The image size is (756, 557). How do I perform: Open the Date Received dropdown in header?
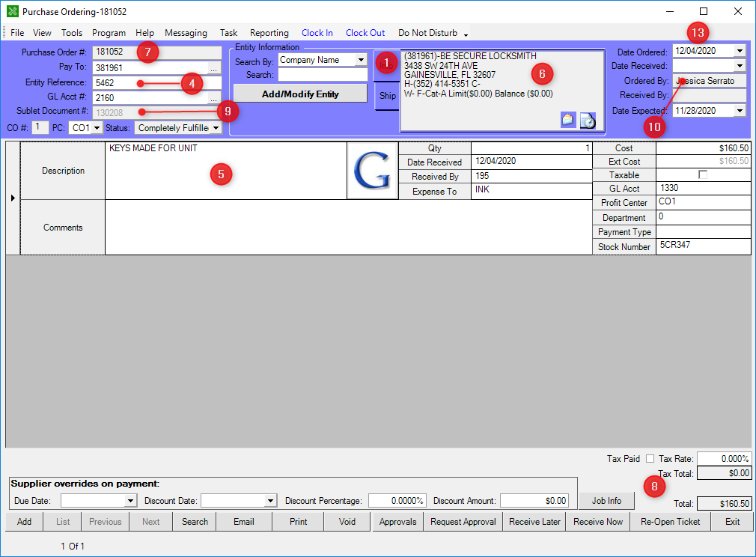[740, 66]
